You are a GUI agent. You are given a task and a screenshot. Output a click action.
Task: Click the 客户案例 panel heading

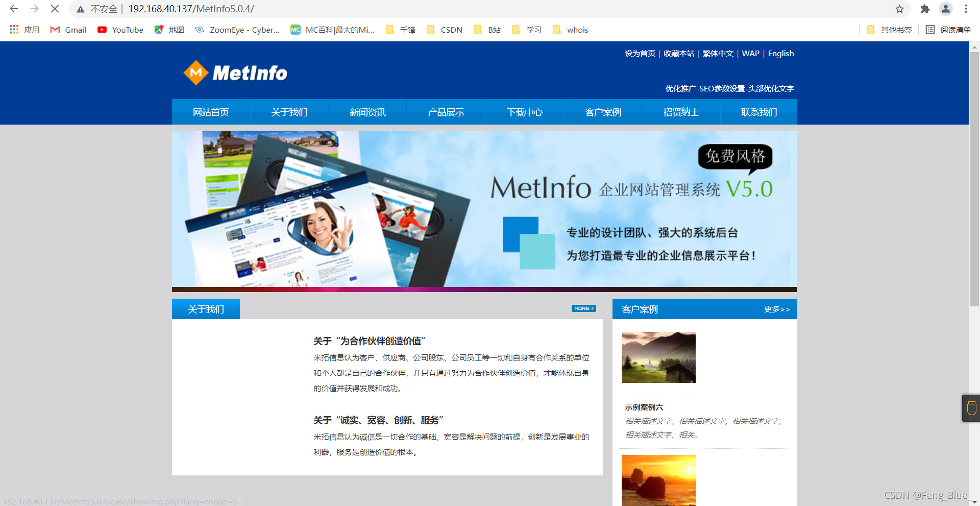640,309
